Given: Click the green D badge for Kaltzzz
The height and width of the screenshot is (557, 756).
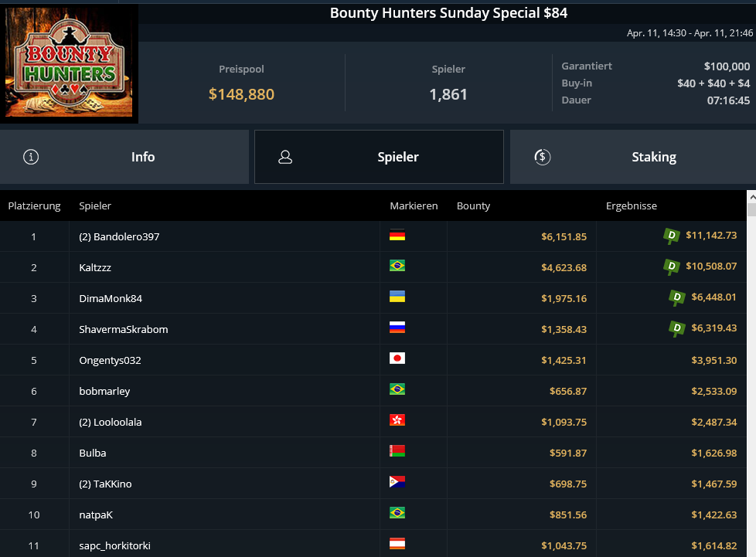Looking at the screenshot, I should 672,267.
